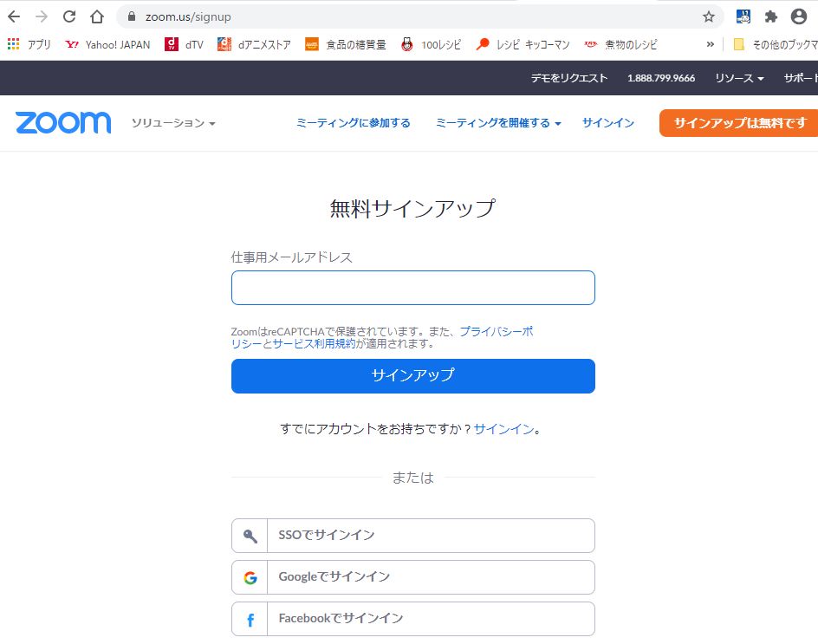Expand the リソース dropdown
Viewport: 818px width, 644px height.
739,78
